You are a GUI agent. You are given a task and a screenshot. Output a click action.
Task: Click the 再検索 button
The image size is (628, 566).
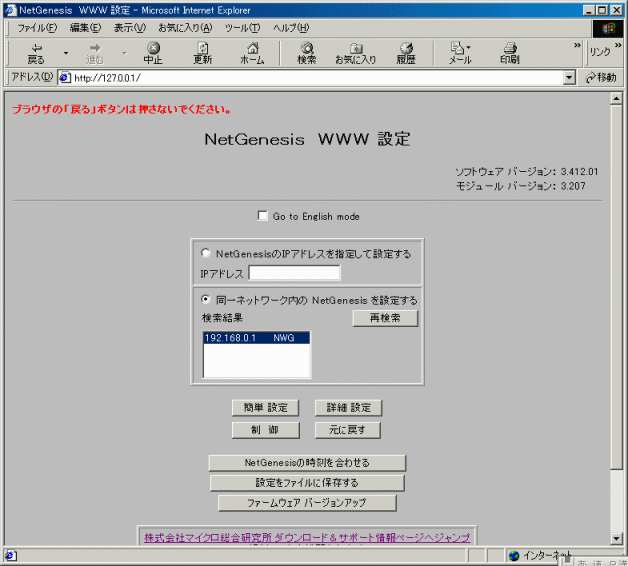(x=385, y=318)
